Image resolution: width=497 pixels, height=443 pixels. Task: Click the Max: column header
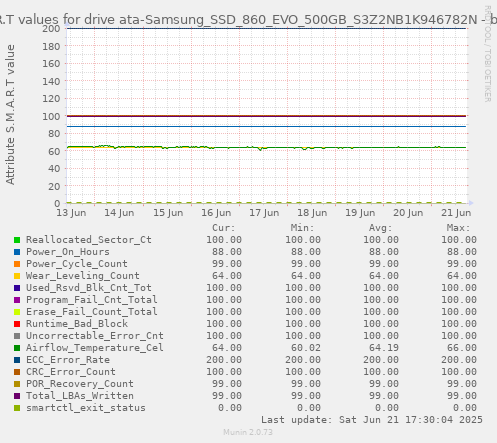point(458,228)
